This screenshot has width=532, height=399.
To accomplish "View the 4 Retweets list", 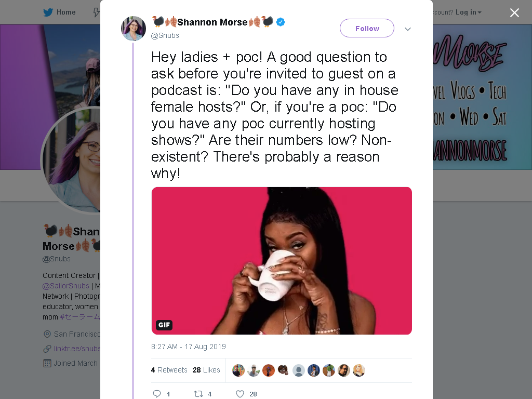I will point(169,370).
